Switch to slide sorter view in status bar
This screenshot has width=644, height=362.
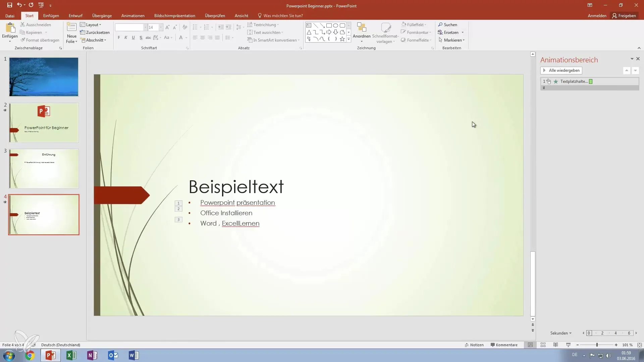tap(543, 345)
